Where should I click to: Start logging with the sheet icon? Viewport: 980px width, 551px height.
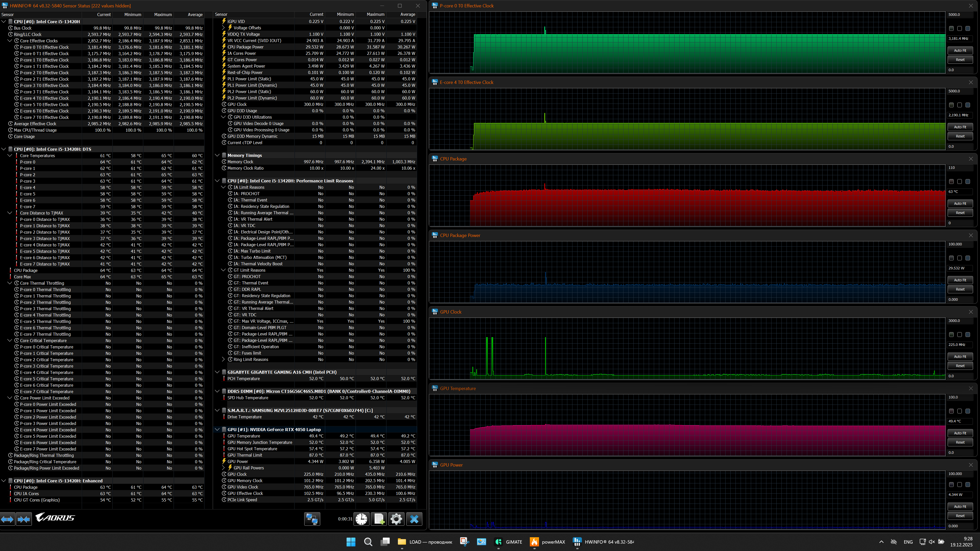(x=379, y=519)
